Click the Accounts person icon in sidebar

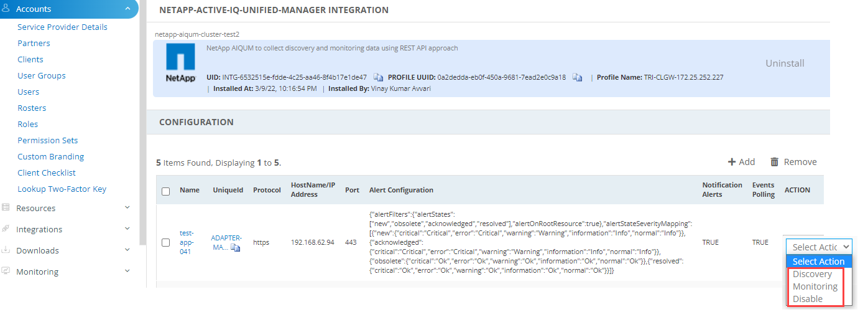click(x=6, y=9)
